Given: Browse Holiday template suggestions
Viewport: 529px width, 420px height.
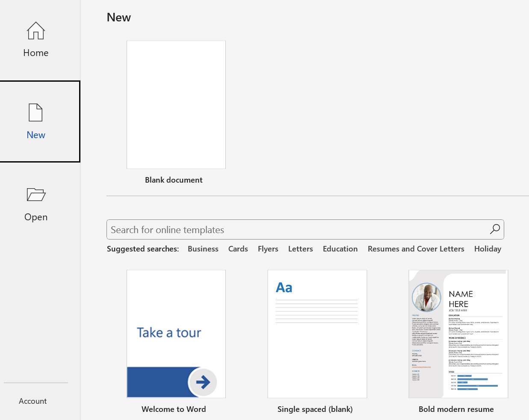Looking at the screenshot, I should pyautogui.click(x=488, y=249).
